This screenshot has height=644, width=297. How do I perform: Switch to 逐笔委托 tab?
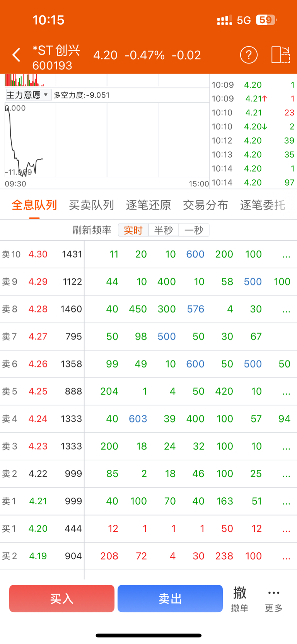coord(263,205)
